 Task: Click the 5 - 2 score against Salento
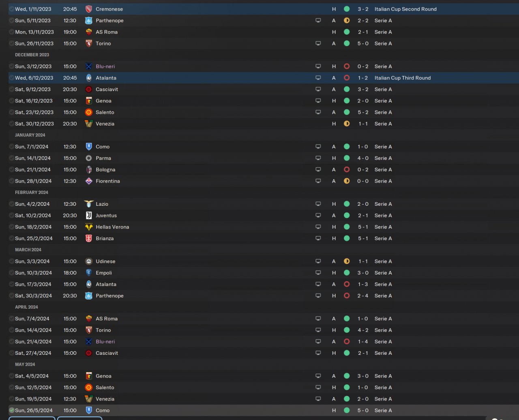363,112
